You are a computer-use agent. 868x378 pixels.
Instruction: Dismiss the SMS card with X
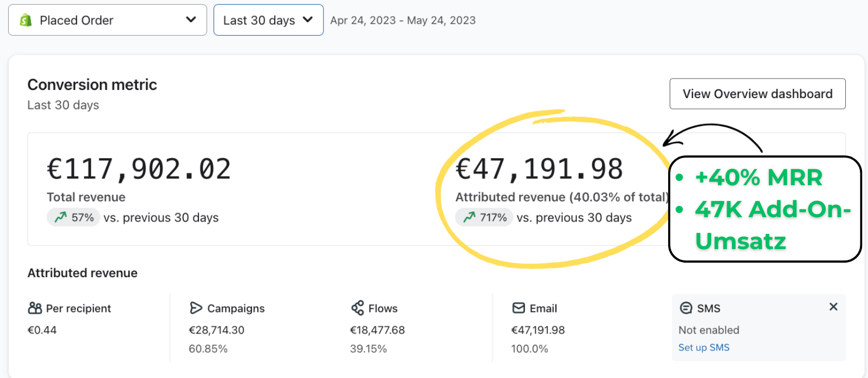833,307
